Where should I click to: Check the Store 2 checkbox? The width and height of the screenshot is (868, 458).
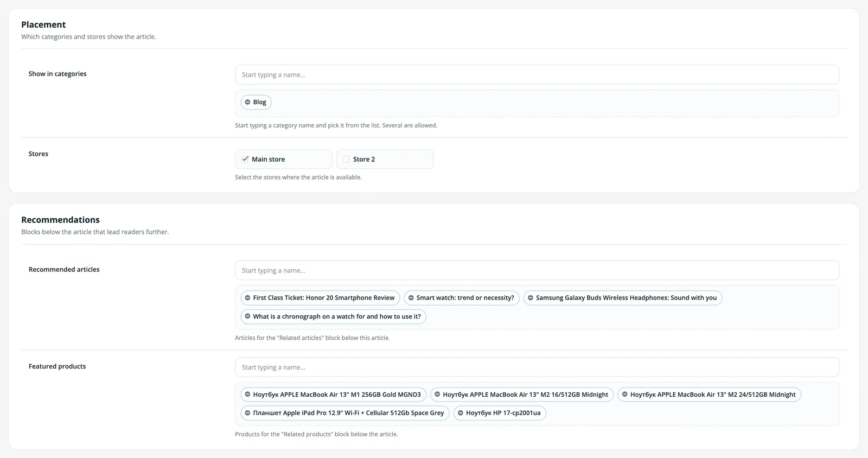click(346, 160)
